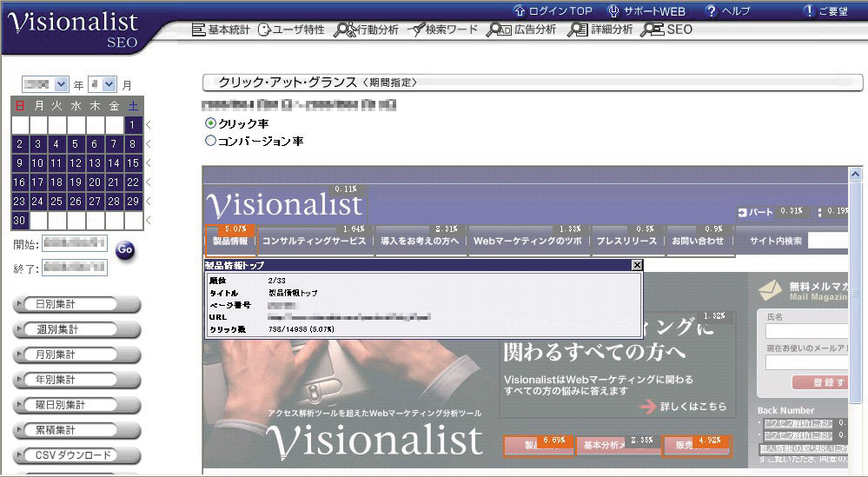Click the サイト内検索 search field

pos(827,241)
